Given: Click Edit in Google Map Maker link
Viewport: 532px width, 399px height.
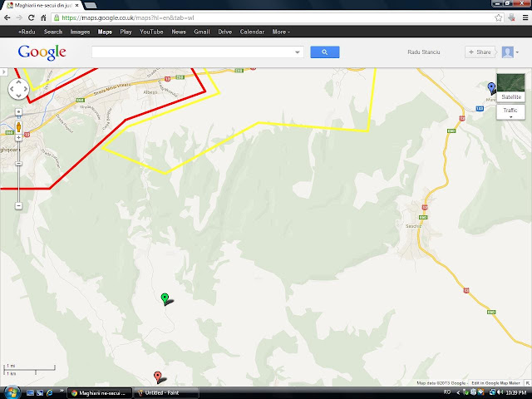Looking at the screenshot, I should (495, 382).
